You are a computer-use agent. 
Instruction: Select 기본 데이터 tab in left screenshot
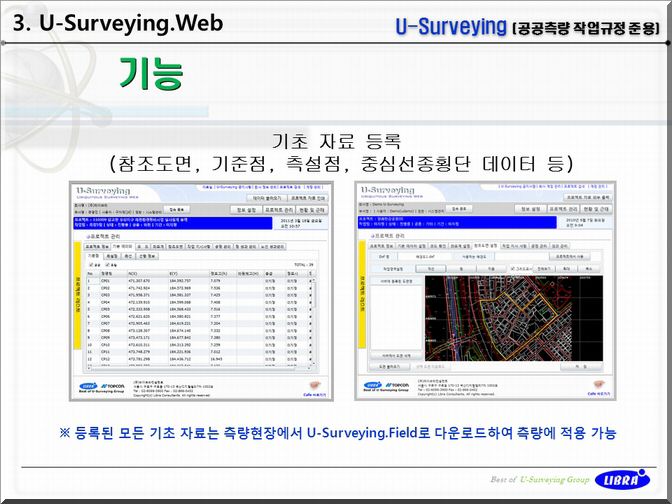123,246
